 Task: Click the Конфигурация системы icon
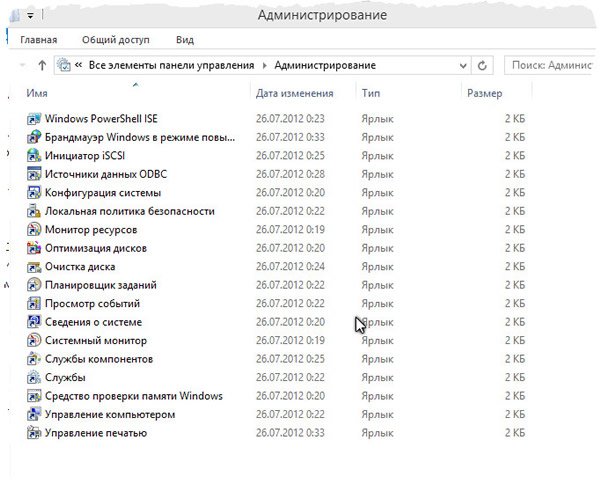click(34, 192)
